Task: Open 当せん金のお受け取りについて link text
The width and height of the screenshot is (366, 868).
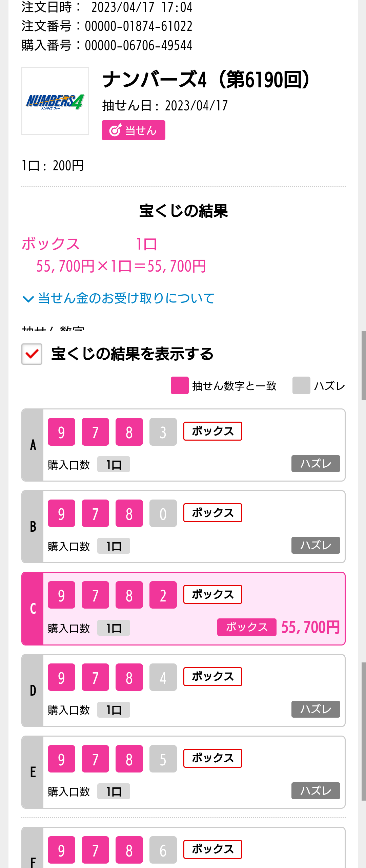Action: (126, 298)
